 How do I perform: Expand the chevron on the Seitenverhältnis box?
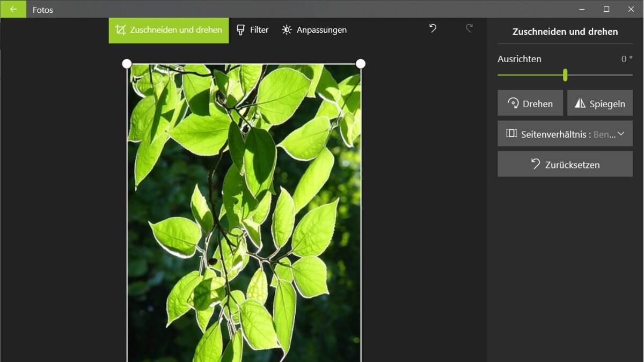coord(621,134)
